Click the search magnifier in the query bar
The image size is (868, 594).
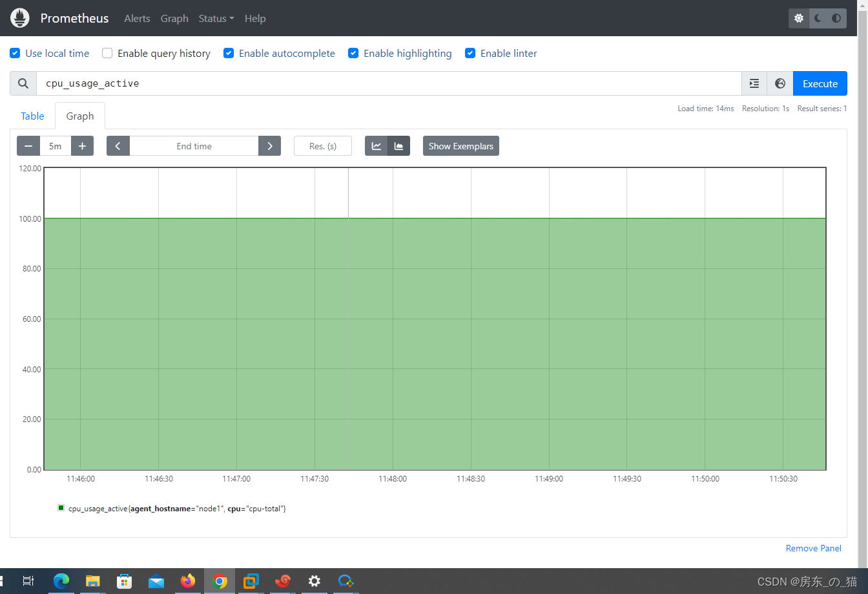tap(23, 83)
